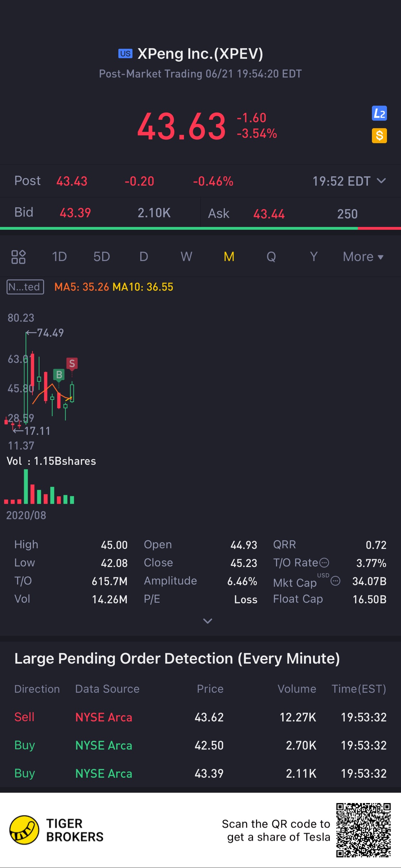401x868 pixels.
Task: Tap the orange dollar sign icon
Action: pyautogui.click(x=379, y=136)
